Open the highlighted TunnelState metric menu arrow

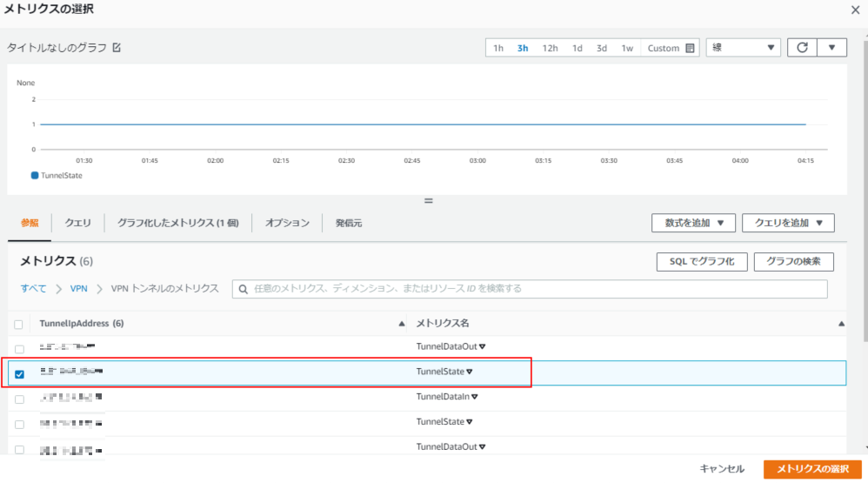pyautogui.click(x=470, y=372)
